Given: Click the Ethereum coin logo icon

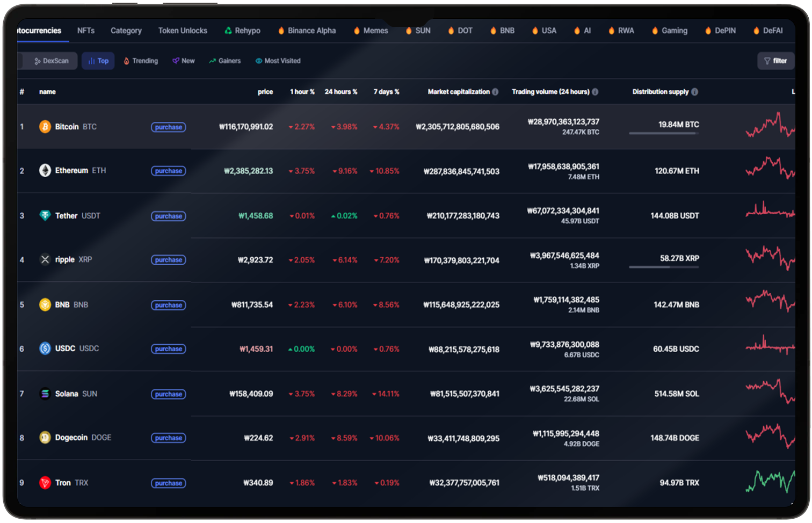Looking at the screenshot, I should pyautogui.click(x=45, y=170).
